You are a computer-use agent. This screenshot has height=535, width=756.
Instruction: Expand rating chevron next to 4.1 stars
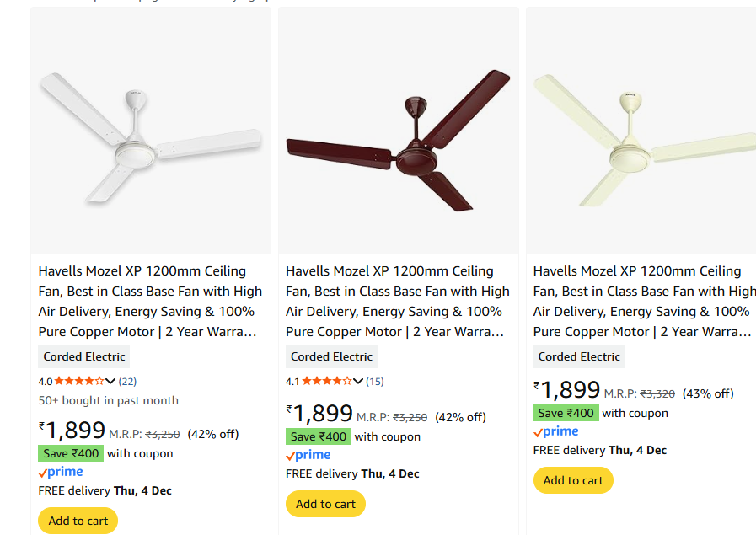[x=358, y=381]
